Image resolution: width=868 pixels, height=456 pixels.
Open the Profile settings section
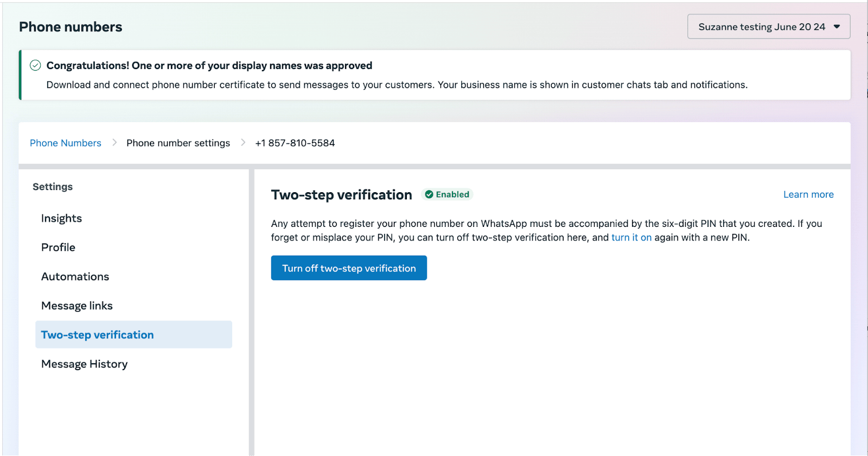coord(58,248)
